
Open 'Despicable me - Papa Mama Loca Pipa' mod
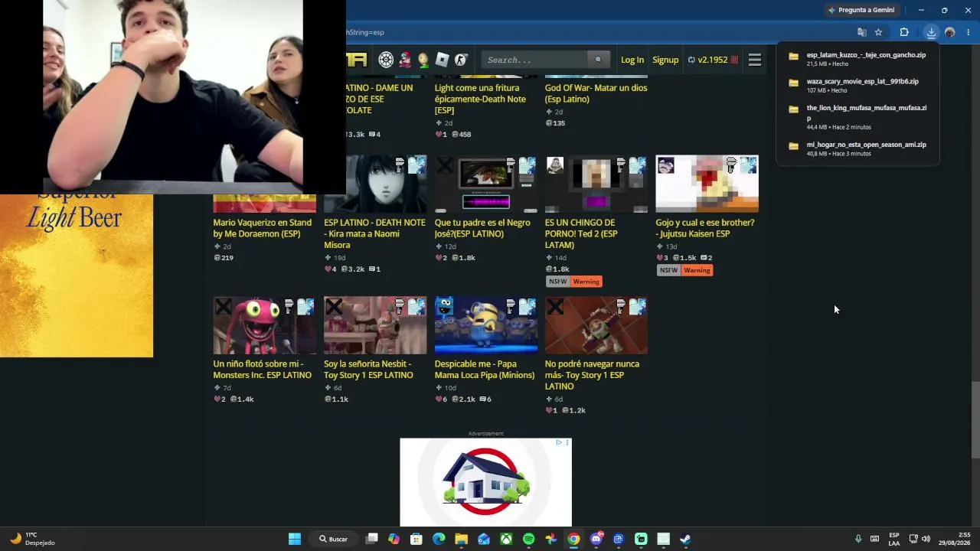tap(485, 369)
